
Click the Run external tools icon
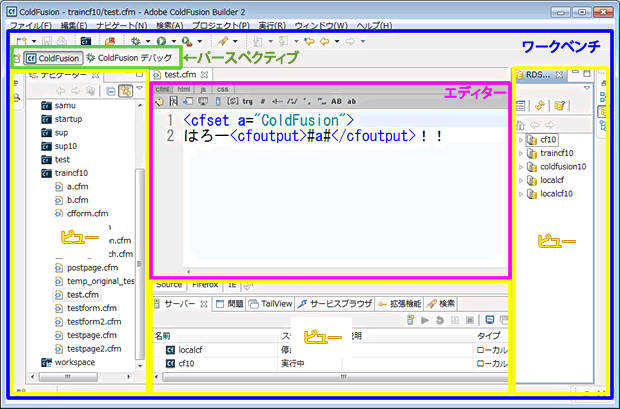pos(187,41)
